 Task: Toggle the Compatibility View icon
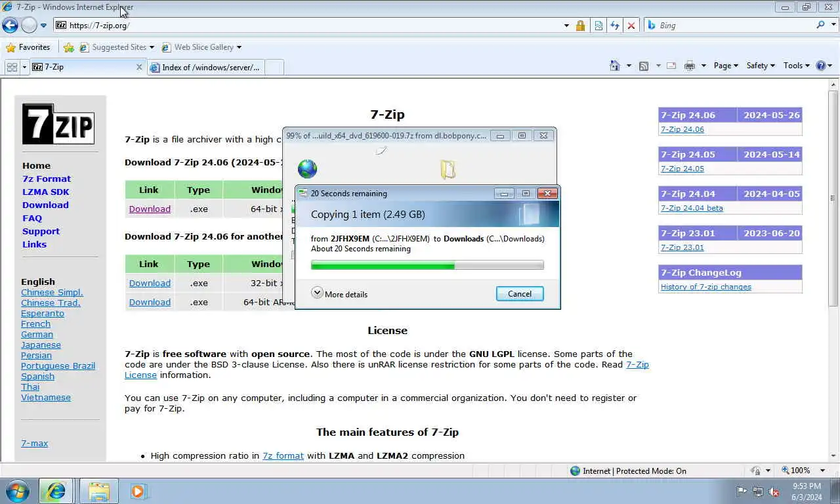tap(598, 26)
